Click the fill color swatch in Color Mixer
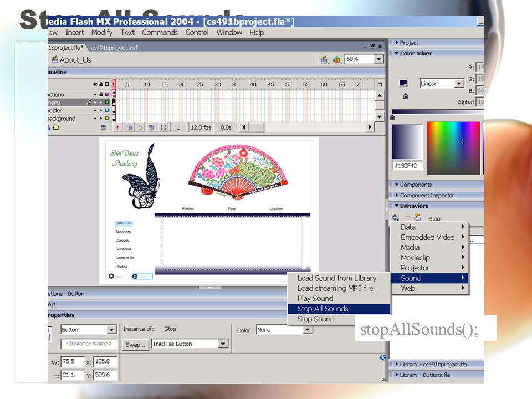 click(403, 83)
